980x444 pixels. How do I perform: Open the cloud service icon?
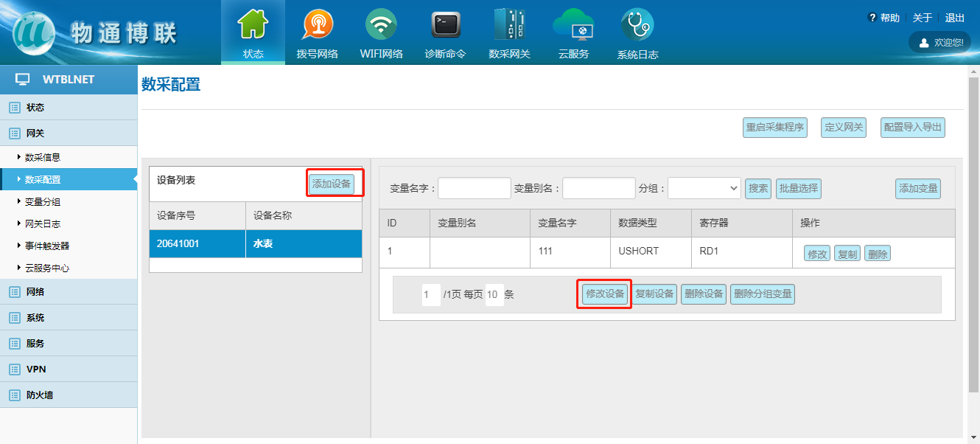click(573, 27)
